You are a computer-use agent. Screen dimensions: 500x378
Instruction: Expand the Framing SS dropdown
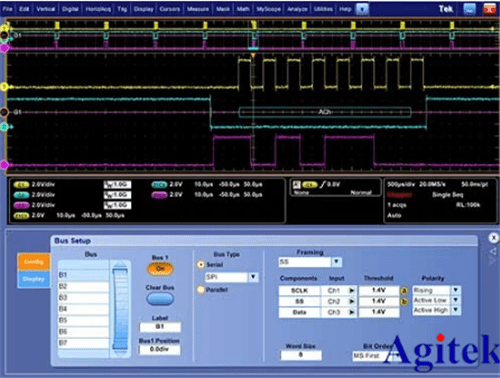tap(336, 262)
